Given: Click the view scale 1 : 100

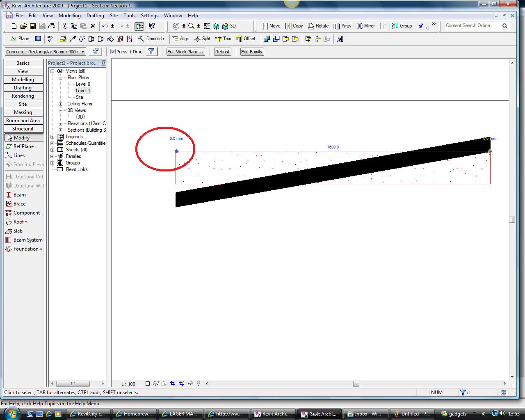Looking at the screenshot, I should [x=128, y=384].
